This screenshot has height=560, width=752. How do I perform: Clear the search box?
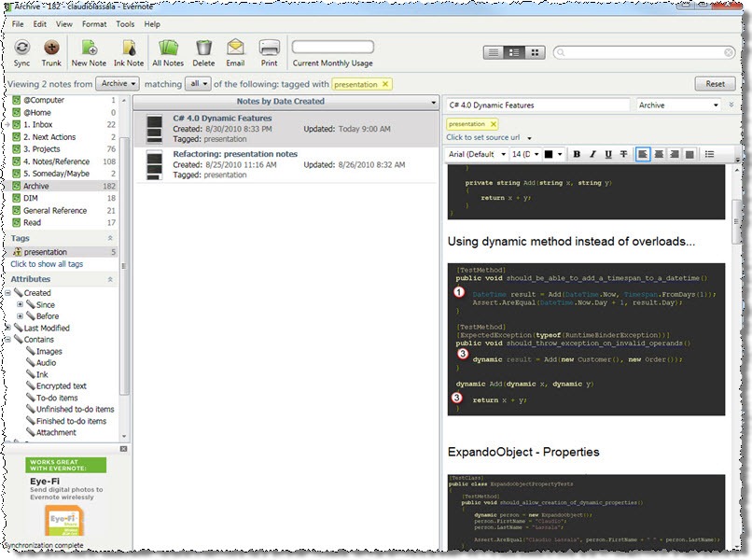pos(728,52)
